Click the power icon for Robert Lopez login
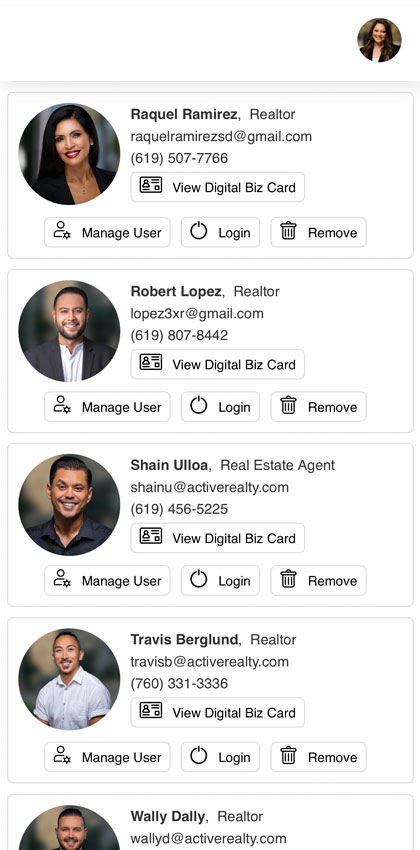The width and height of the screenshot is (420, 850). coord(199,405)
